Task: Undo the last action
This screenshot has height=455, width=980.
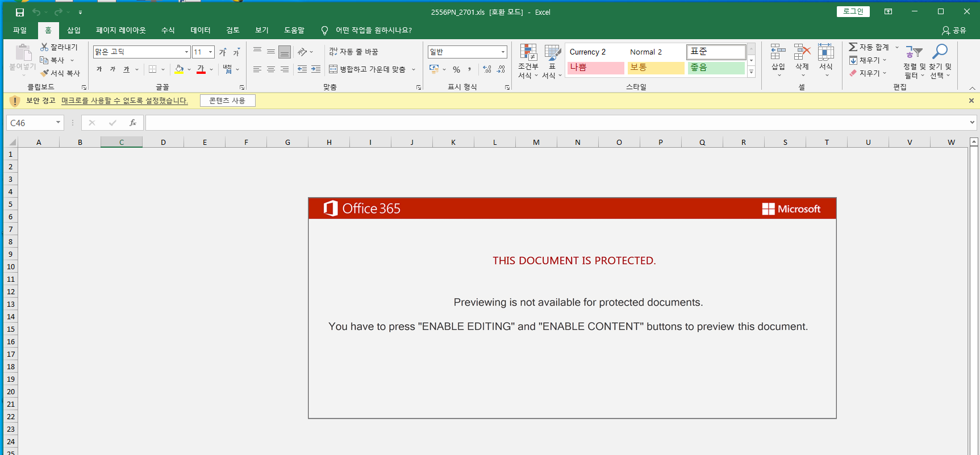Action: [36, 12]
